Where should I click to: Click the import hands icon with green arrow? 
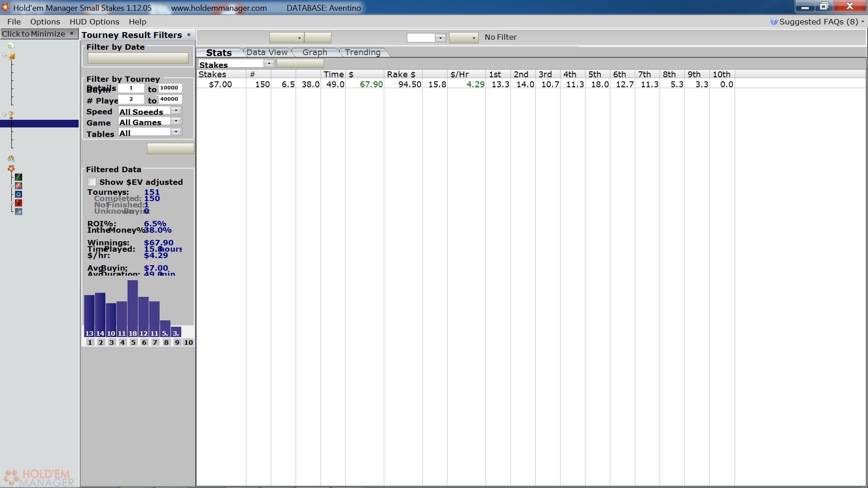[x=11, y=46]
